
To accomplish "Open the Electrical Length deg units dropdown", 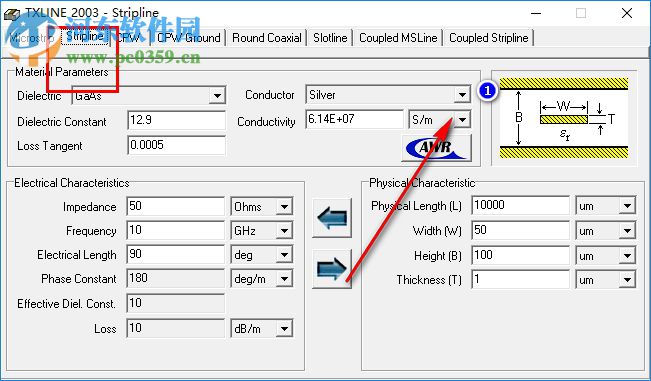I will pos(284,255).
